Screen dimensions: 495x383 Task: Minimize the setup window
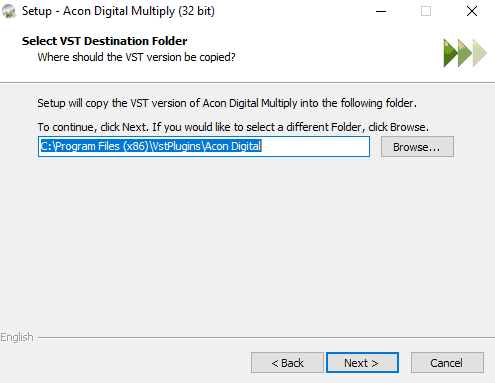(x=381, y=11)
